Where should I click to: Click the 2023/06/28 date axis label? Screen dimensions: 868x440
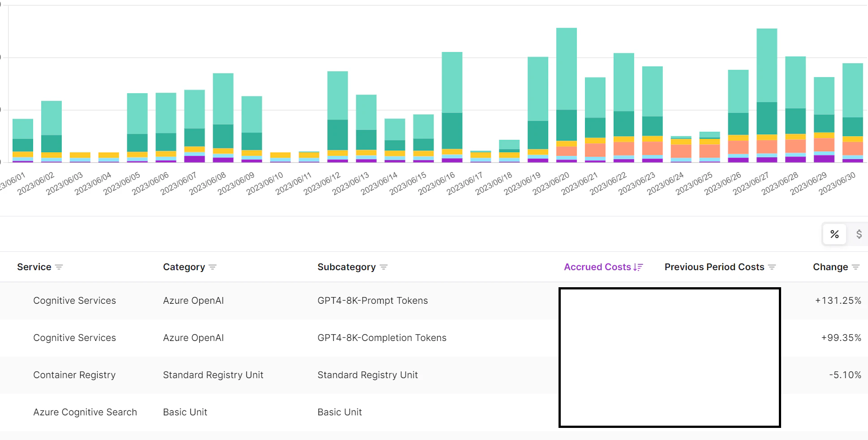[780, 184]
